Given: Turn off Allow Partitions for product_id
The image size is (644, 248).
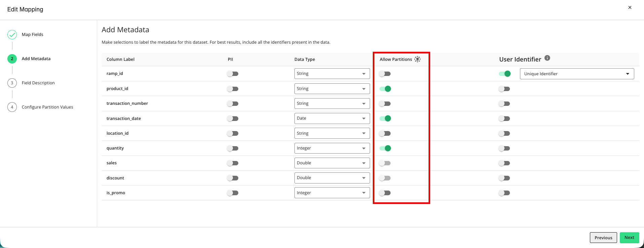Looking at the screenshot, I should coord(385,89).
